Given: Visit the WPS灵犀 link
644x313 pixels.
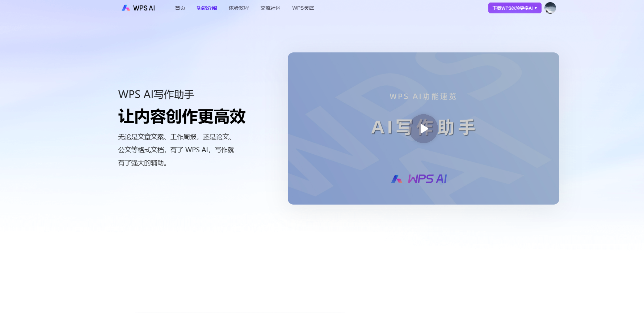Looking at the screenshot, I should tap(303, 8).
